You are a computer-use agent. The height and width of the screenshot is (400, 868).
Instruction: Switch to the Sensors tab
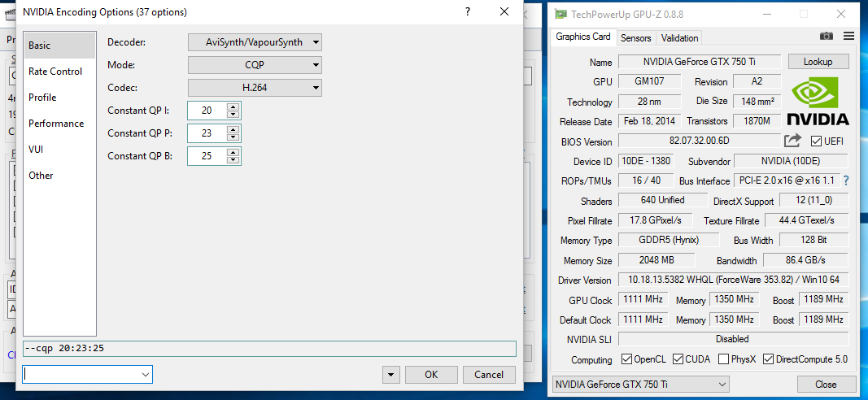coord(635,38)
